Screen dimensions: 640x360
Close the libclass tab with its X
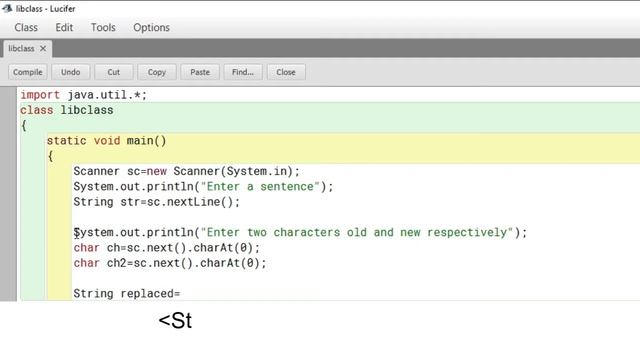click(43, 49)
